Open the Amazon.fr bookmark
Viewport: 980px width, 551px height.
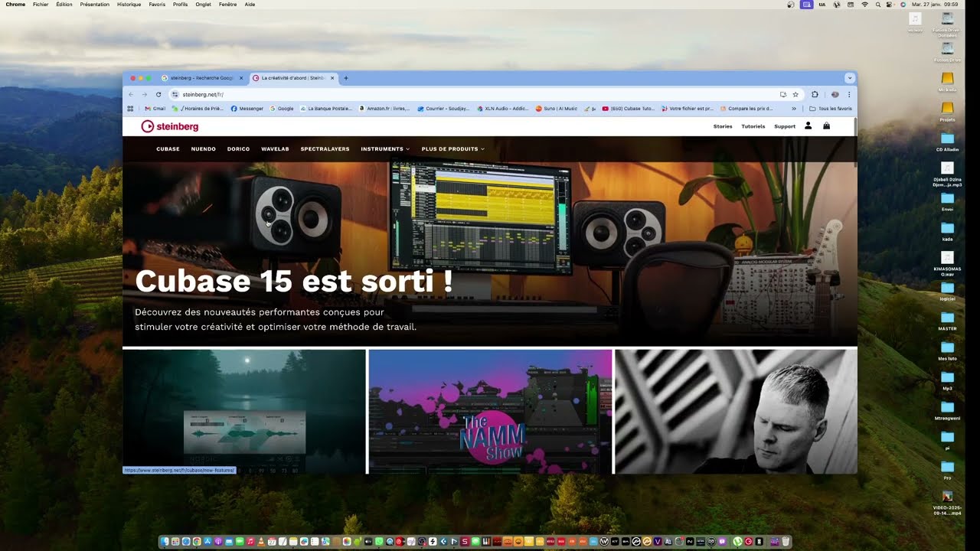(384, 109)
